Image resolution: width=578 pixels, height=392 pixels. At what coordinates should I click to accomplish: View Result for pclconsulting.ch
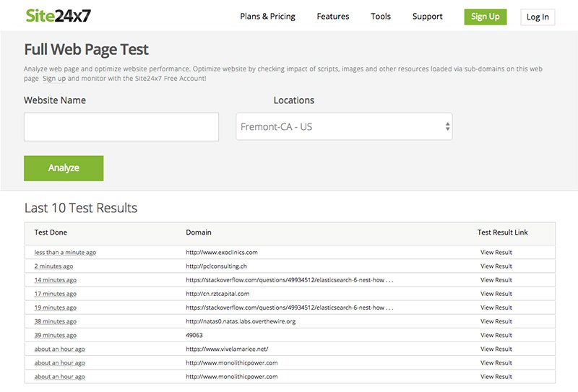[496, 266]
